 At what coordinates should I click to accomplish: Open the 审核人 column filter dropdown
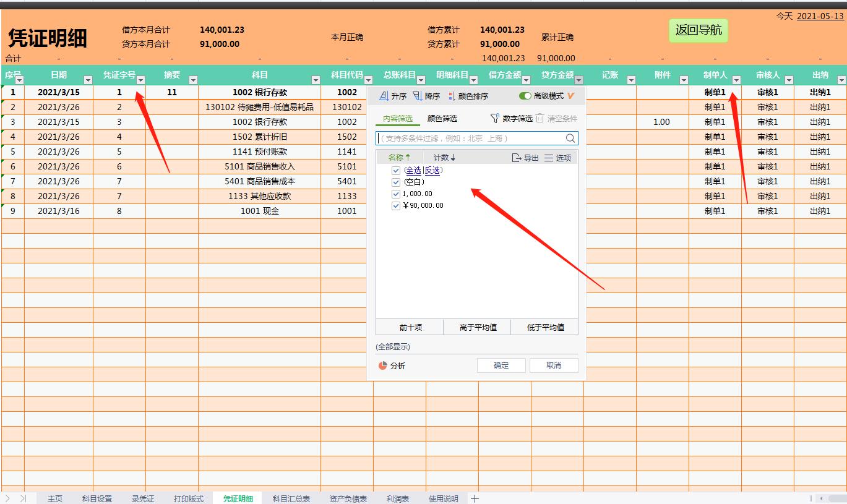(x=789, y=79)
